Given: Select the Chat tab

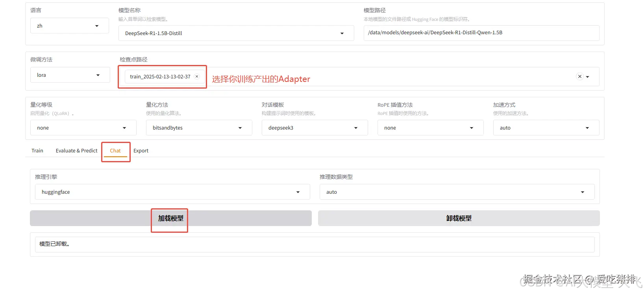Looking at the screenshot, I should click(115, 150).
